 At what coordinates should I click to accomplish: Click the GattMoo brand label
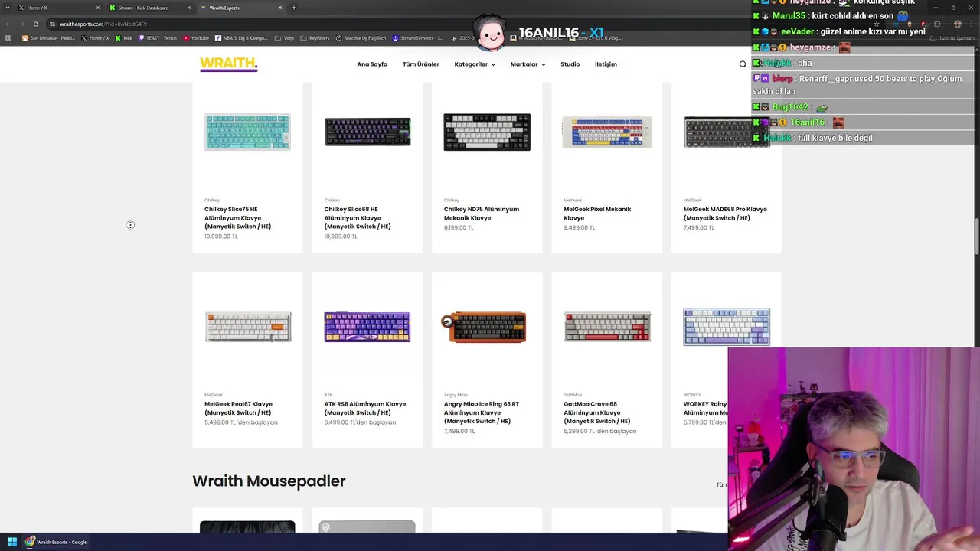[573, 395]
